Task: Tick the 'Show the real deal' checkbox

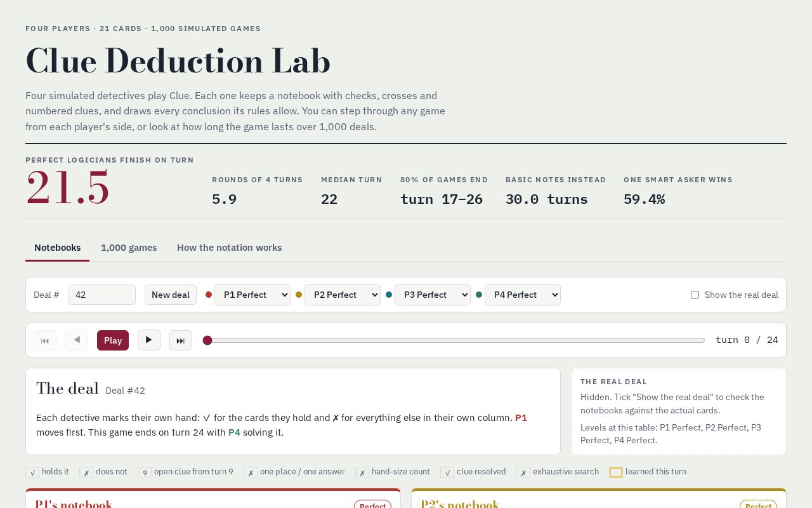Action: [x=695, y=295]
